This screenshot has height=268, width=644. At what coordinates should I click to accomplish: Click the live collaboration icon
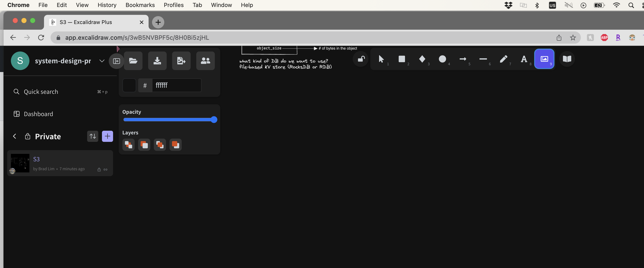coord(205,61)
